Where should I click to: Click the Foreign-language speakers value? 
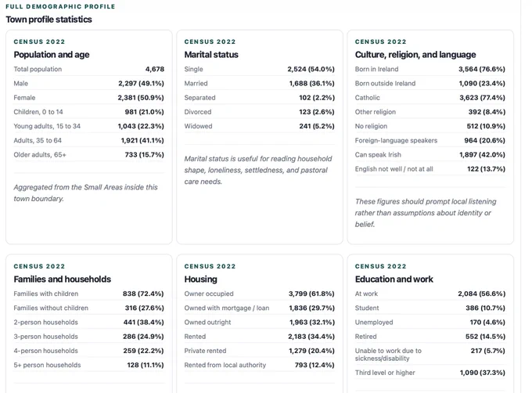click(x=484, y=140)
